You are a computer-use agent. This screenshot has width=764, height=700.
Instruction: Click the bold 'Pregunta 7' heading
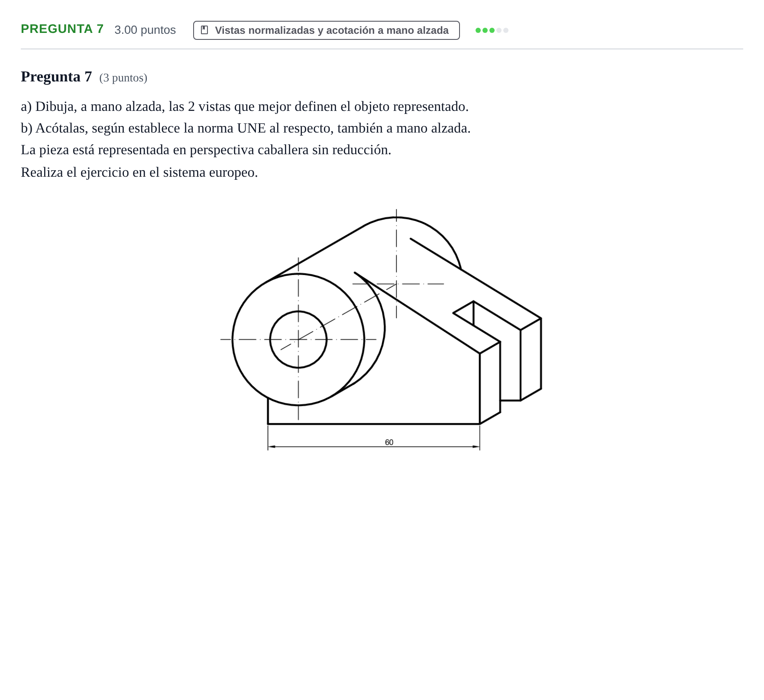pos(56,77)
